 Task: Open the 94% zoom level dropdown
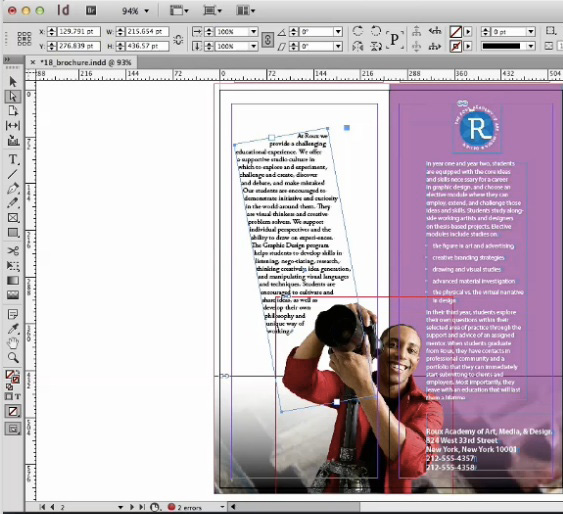point(146,11)
